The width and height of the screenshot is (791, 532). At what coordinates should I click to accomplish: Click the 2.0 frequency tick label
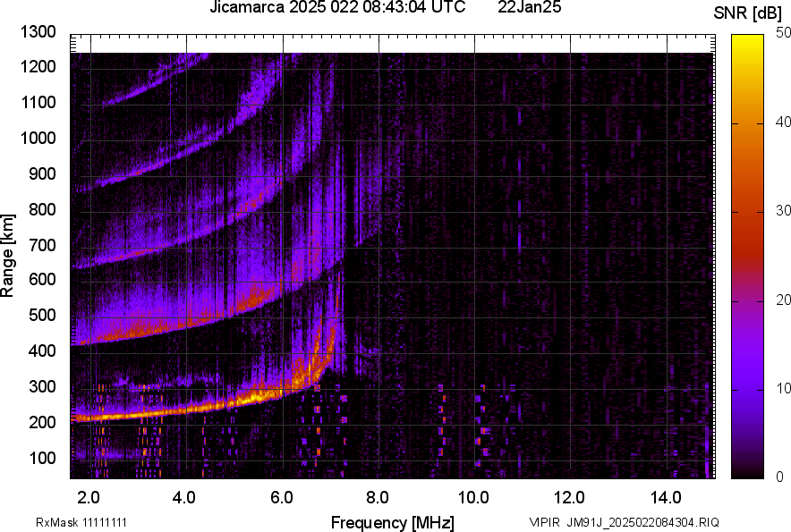pyautogui.click(x=89, y=497)
